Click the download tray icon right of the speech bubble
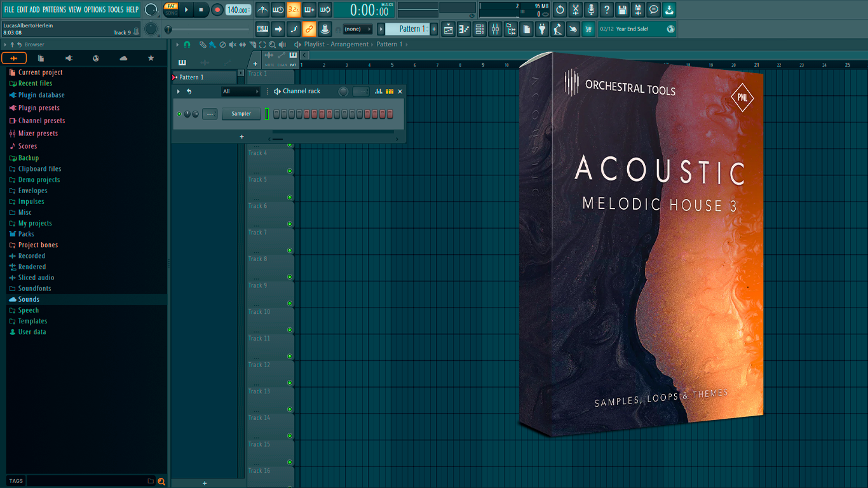Image resolution: width=868 pixels, height=488 pixels. 669,10
